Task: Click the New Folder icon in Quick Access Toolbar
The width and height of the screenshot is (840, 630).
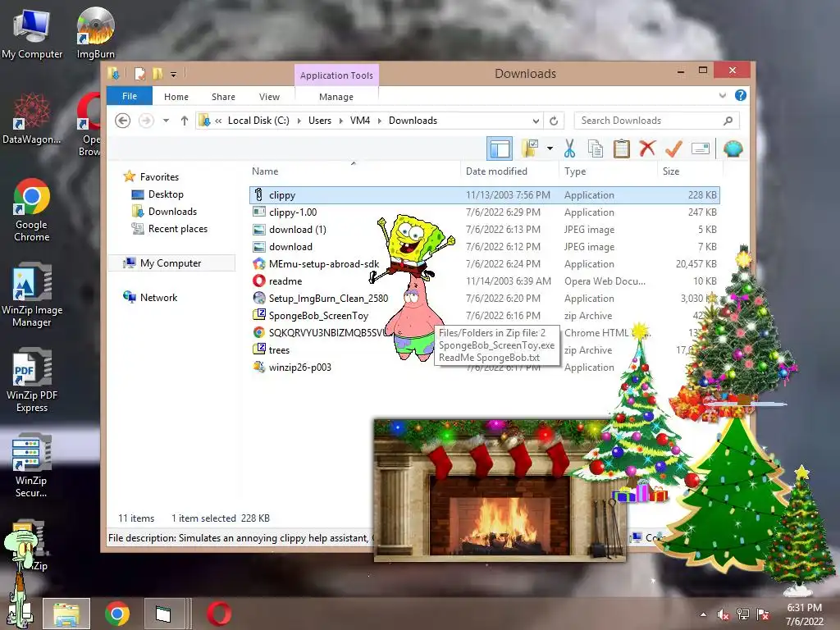Action: pyautogui.click(x=157, y=74)
